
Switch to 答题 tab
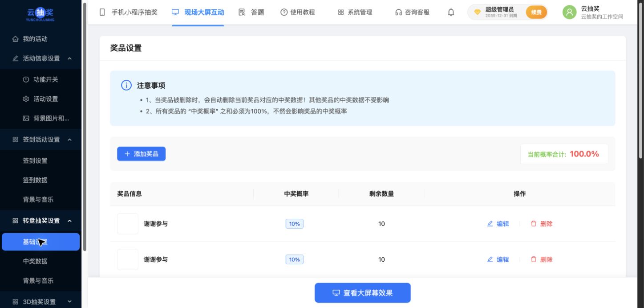[x=258, y=12]
